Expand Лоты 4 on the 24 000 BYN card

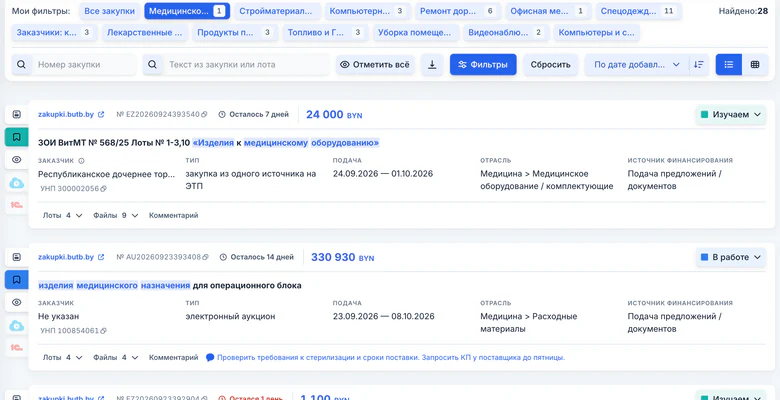click(x=62, y=215)
